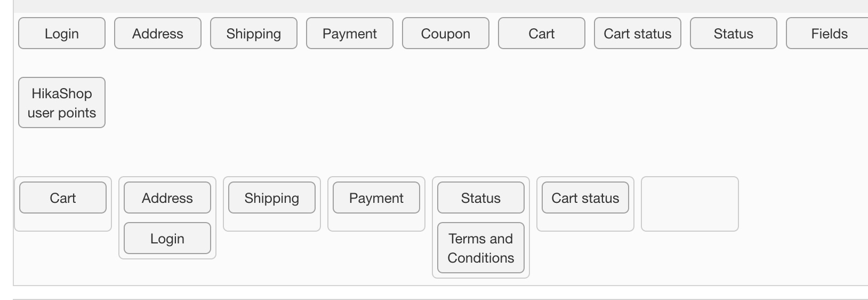Click the Payment block in the fourth step

(376, 198)
